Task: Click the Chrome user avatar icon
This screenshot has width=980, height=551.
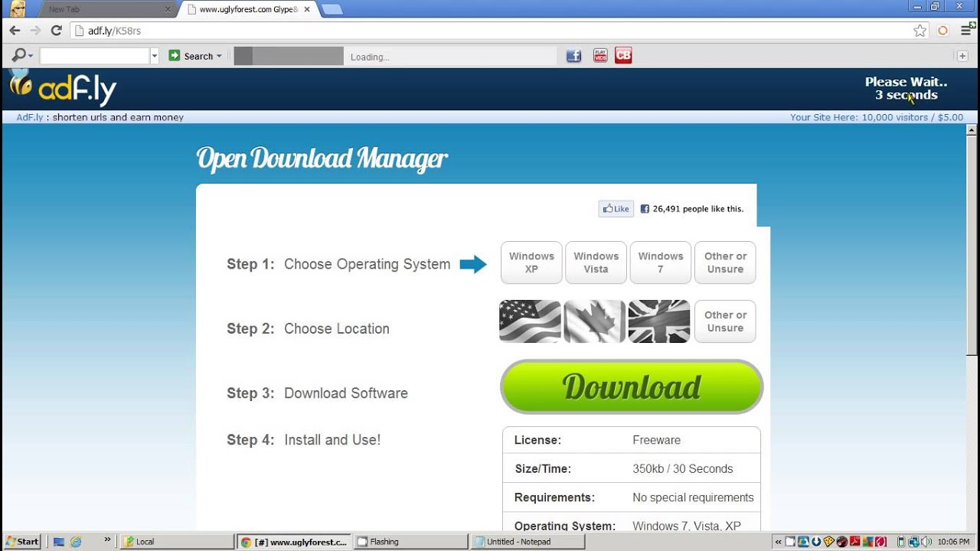Action: point(17,8)
